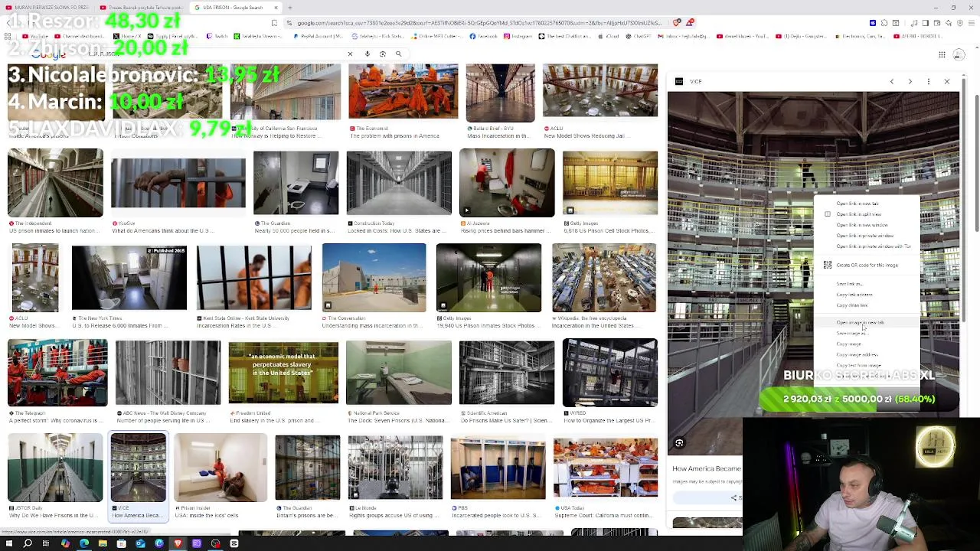This screenshot has width=980, height=551.
Task: Open Kent State University incarceration rates image
Action: [x=254, y=277]
